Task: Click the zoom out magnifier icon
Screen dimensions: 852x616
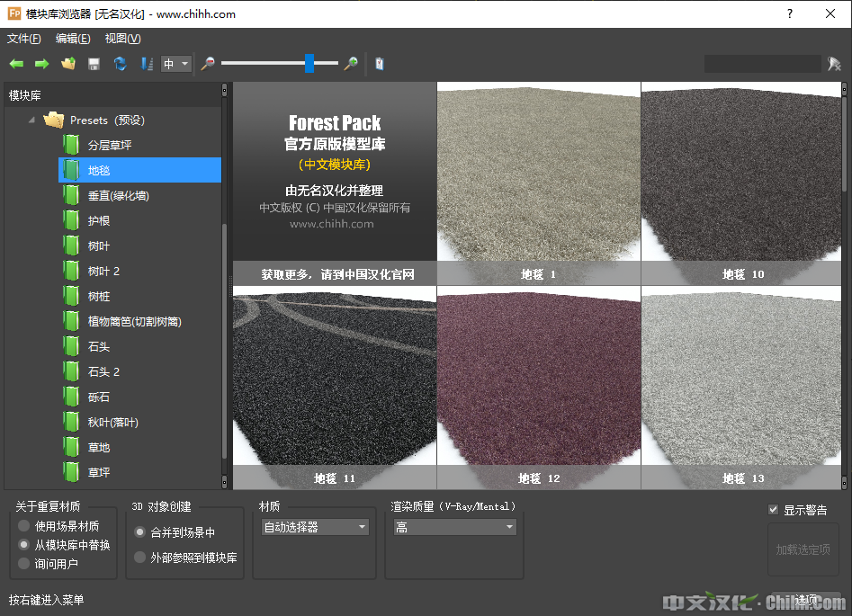Action: point(208,64)
